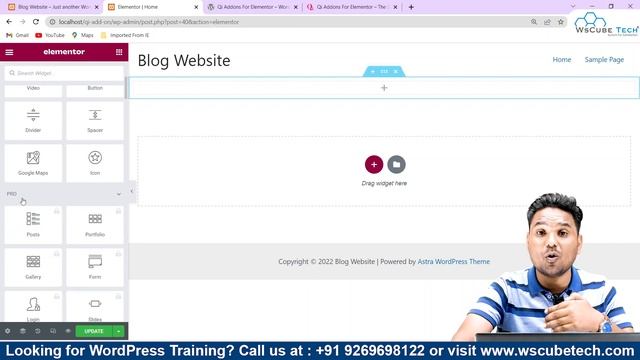Open Elementor page settings gear
This screenshot has width=640, height=360.
8,331
